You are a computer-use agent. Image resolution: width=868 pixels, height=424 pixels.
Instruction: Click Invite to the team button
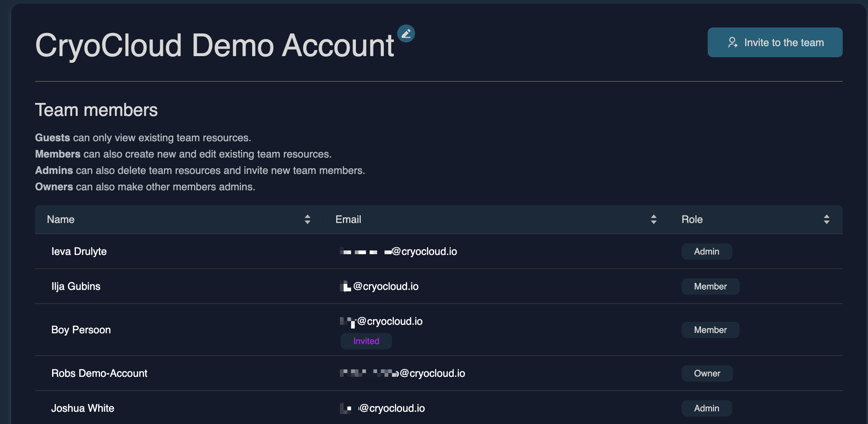point(775,42)
